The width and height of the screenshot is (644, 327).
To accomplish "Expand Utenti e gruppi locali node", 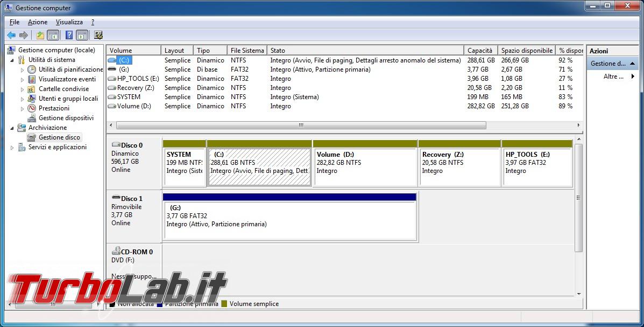I will [23, 99].
